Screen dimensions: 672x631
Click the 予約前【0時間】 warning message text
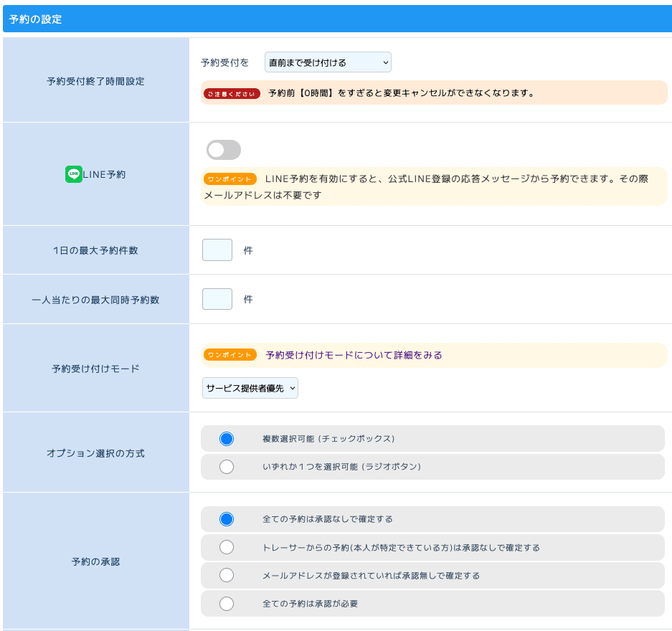[402, 93]
